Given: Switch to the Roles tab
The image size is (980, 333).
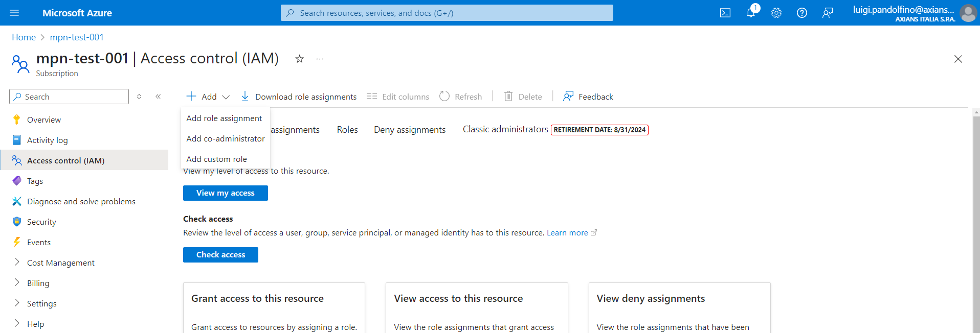Looking at the screenshot, I should [347, 130].
